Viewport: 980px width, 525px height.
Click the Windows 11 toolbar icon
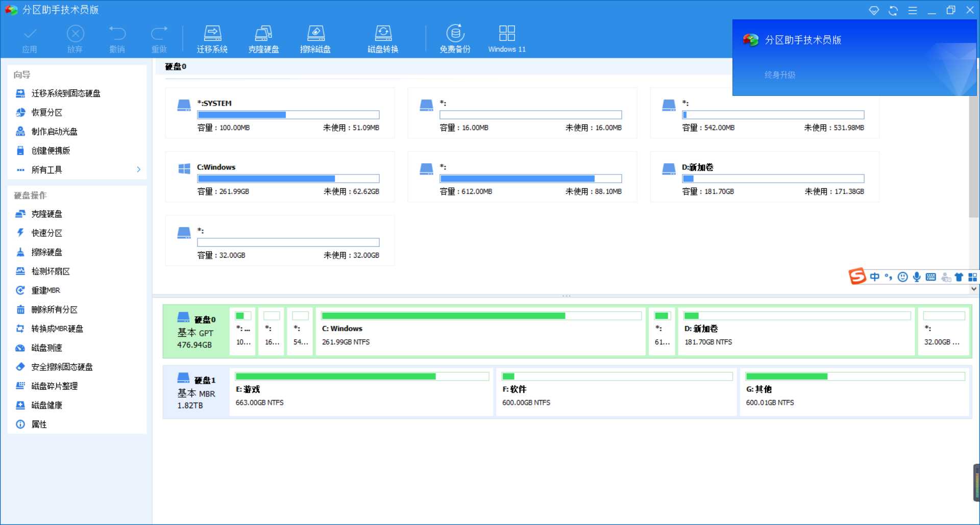point(507,39)
